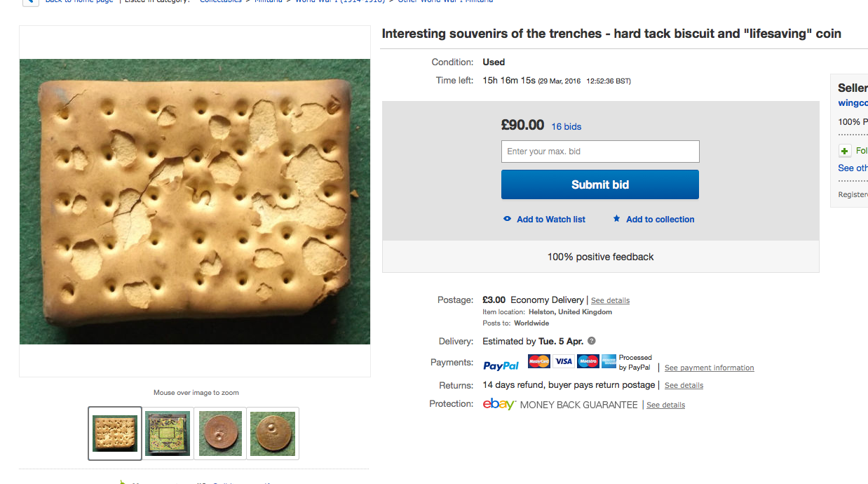Click the MasterCard payment icon
Screen dimensions: 868x484
(538, 361)
